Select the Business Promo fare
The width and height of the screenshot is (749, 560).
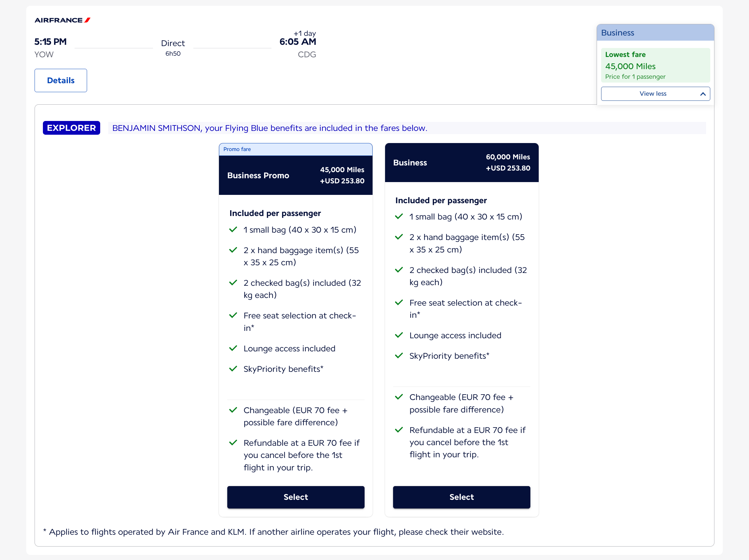pos(296,497)
